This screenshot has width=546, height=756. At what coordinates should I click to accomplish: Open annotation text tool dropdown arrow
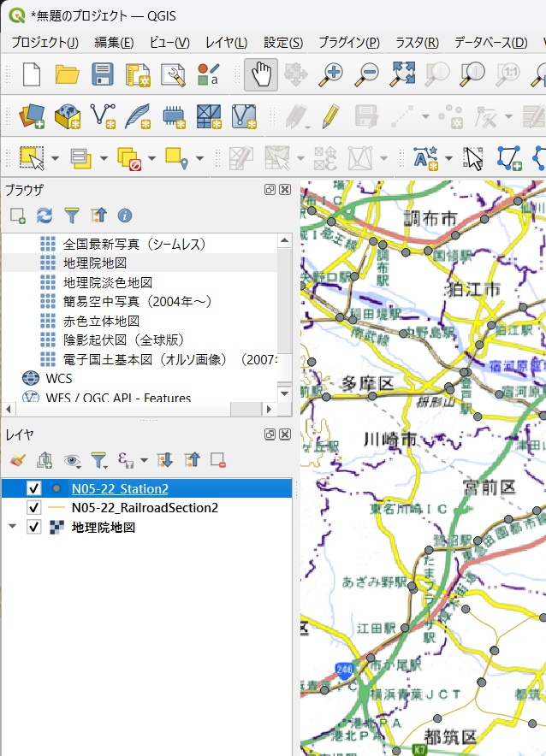(x=448, y=158)
